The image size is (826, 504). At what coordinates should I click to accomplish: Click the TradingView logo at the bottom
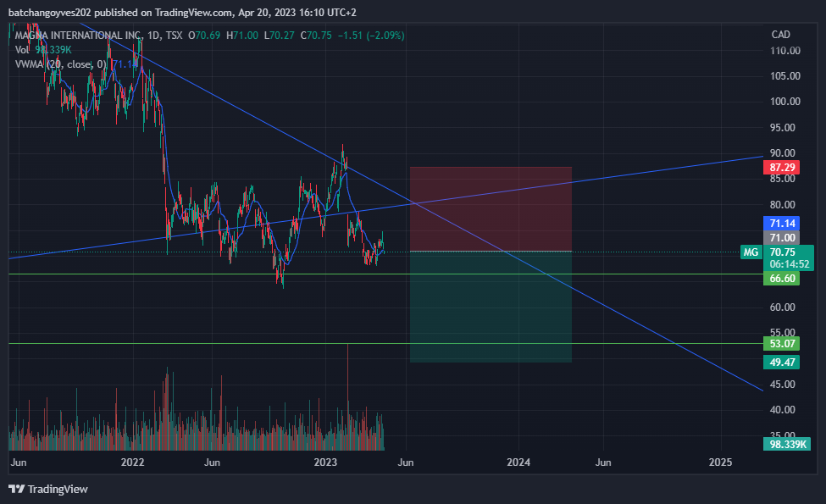(x=48, y=490)
